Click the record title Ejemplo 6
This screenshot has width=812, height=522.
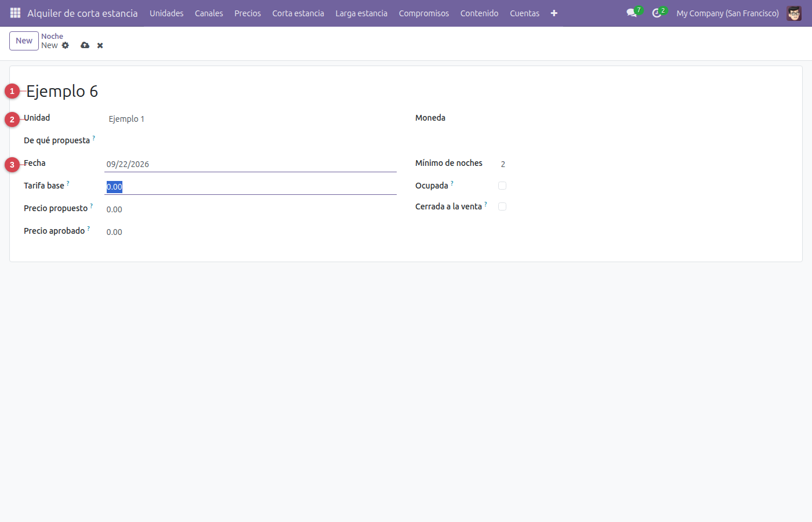point(62,91)
